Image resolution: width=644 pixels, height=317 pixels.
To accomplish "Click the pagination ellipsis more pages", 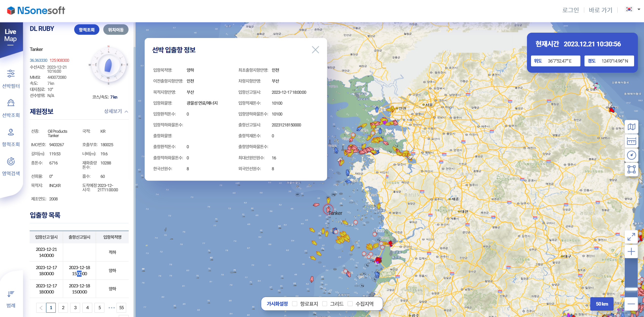I will pyautogui.click(x=111, y=308).
